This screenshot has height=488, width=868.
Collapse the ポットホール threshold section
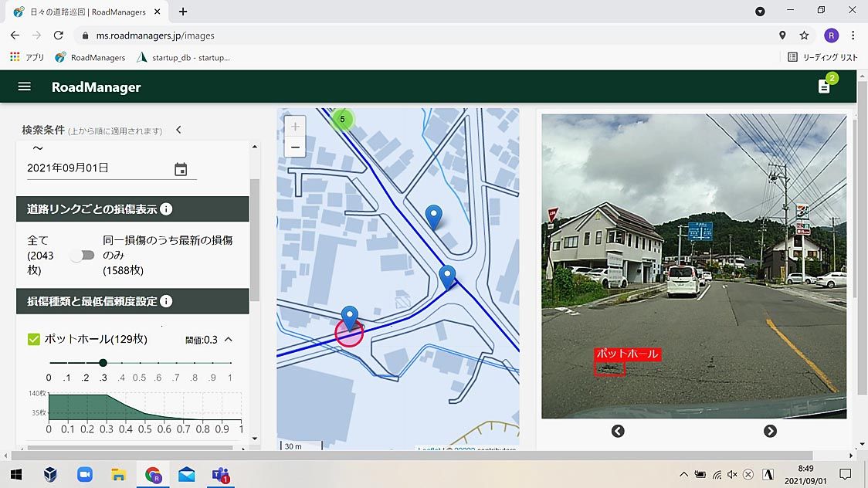coord(229,340)
